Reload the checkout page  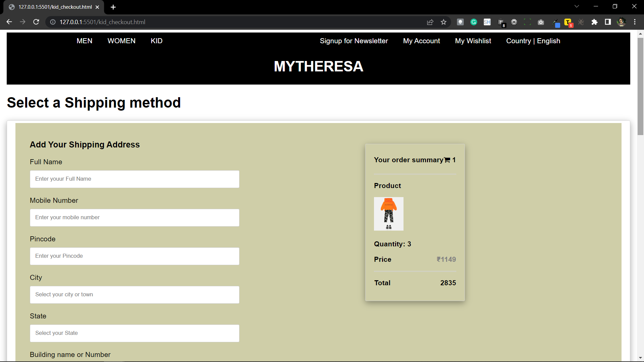click(x=36, y=22)
